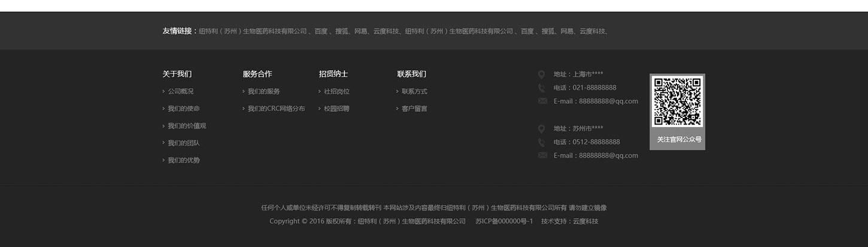Visit the 我们的团队 page
Viewport: 868px width, 247px height.
[183, 143]
